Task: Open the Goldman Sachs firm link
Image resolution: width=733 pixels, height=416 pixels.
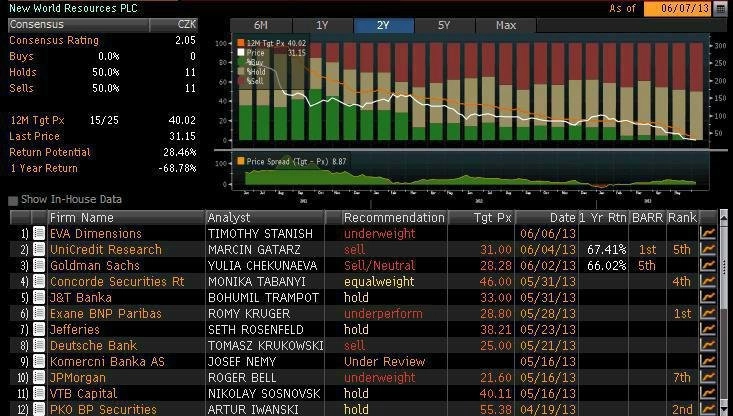Action: point(94,265)
